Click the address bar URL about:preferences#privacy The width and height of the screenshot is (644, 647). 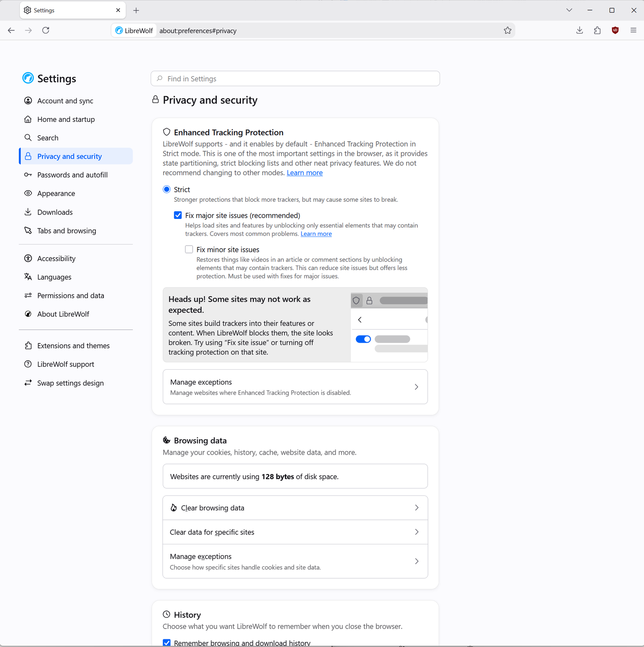pyautogui.click(x=198, y=31)
